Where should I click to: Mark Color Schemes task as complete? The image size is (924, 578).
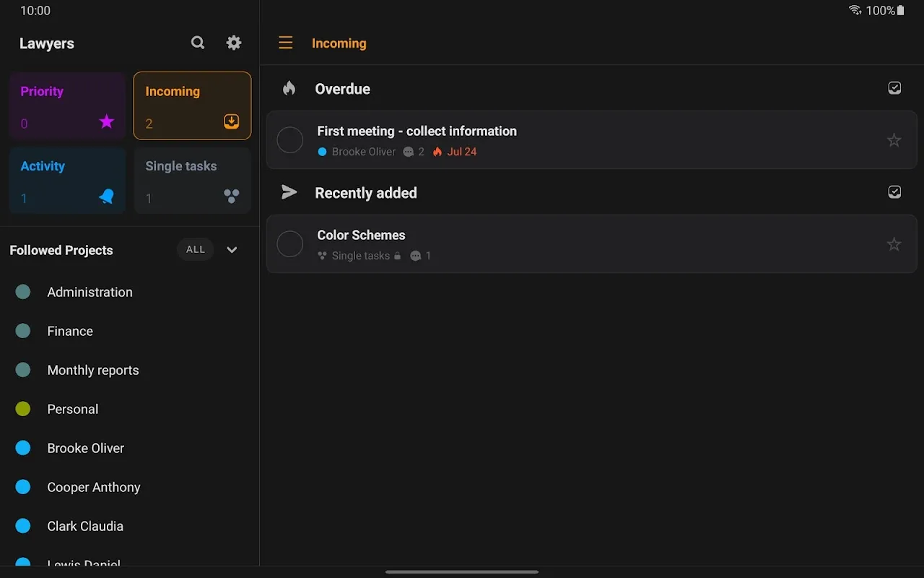tap(290, 244)
